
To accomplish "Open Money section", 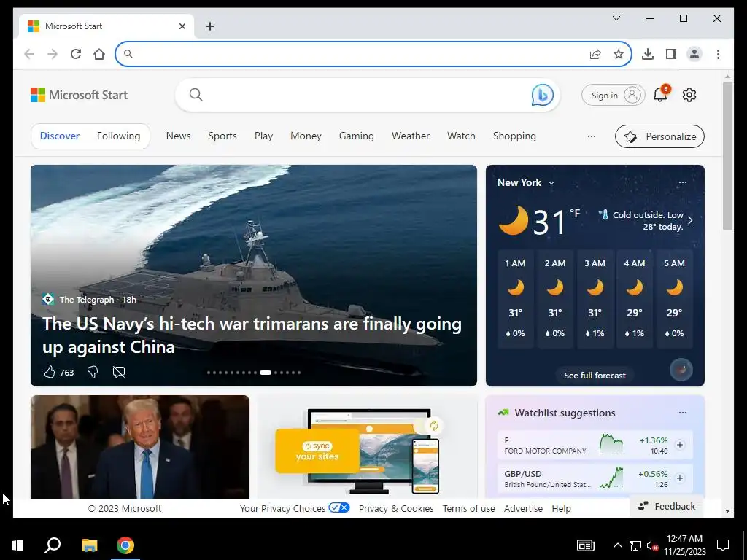I will 306,136.
